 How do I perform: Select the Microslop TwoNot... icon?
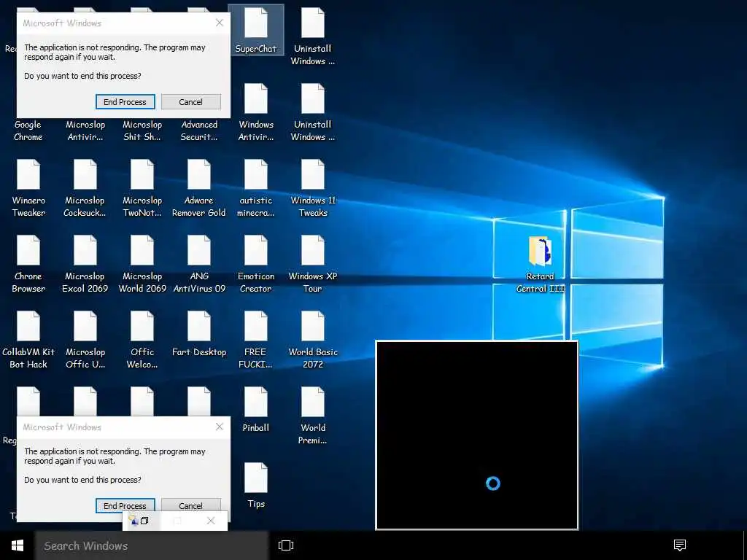[x=142, y=188]
